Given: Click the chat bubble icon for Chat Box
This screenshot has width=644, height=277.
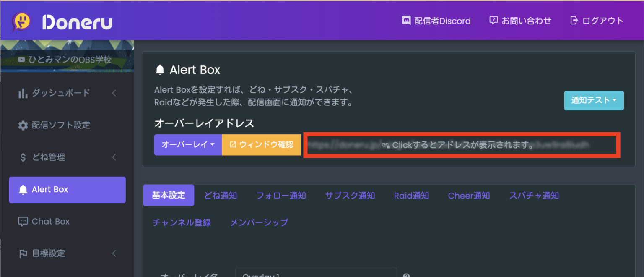Looking at the screenshot, I should [x=23, y=221].
